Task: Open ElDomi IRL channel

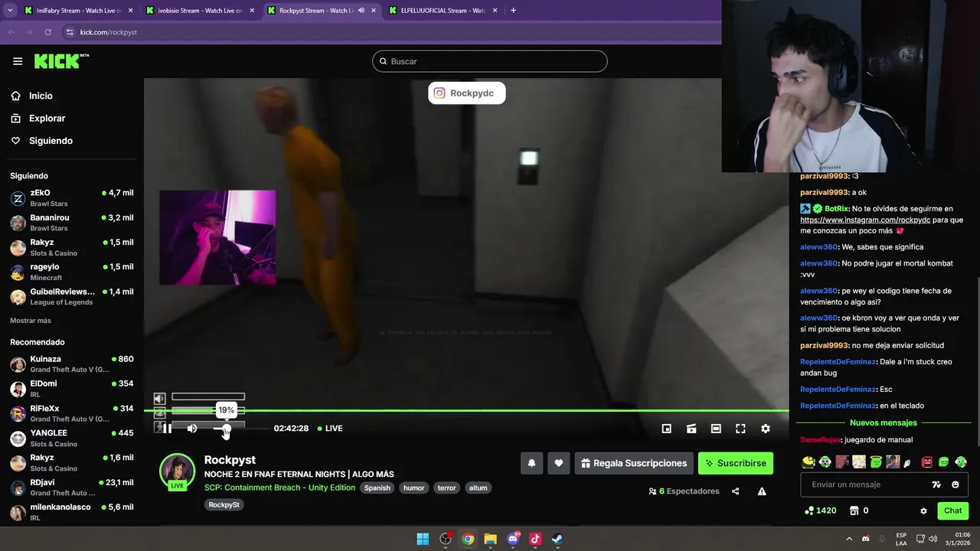Action: pyautogui.click(x=72, y=389)
